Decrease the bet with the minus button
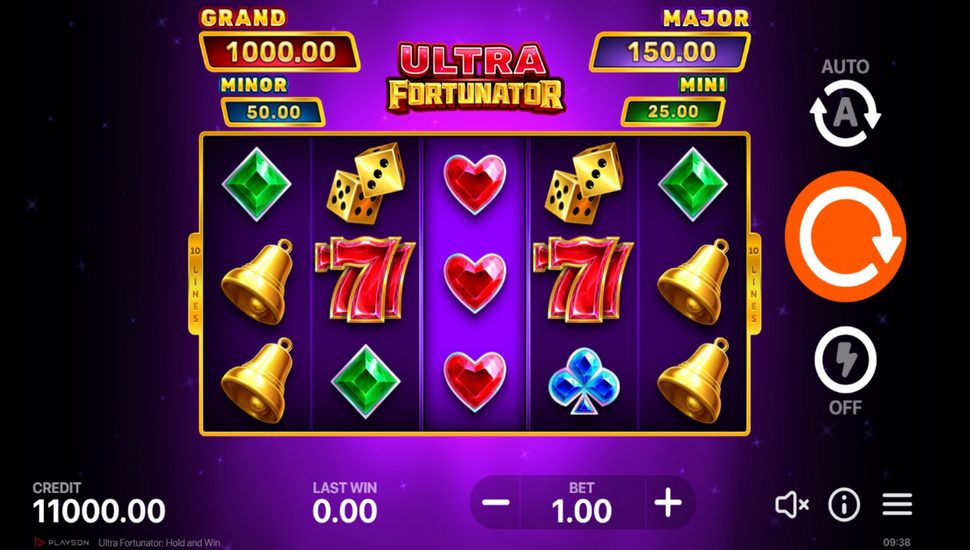 coord(496,502)
